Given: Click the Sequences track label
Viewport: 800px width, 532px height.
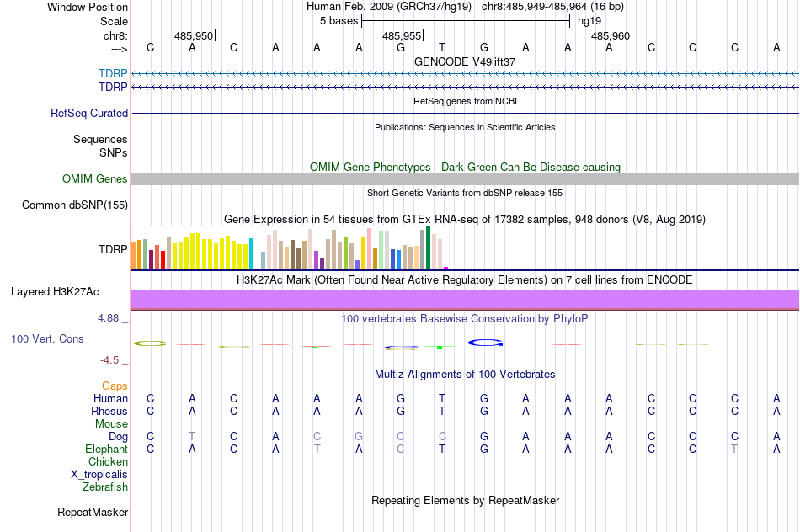Looking at the screenshot, I should click(x=100, y=139).
